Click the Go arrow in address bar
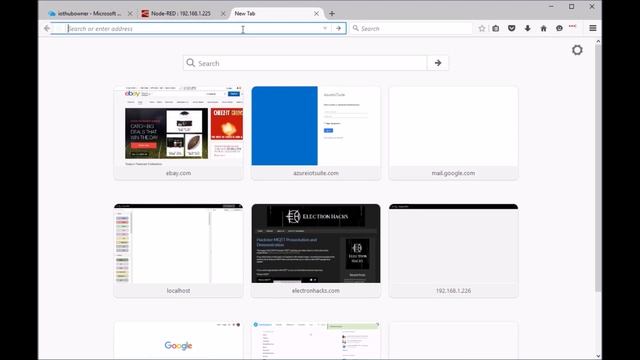640x360 pixels. (x=338, y=28)
